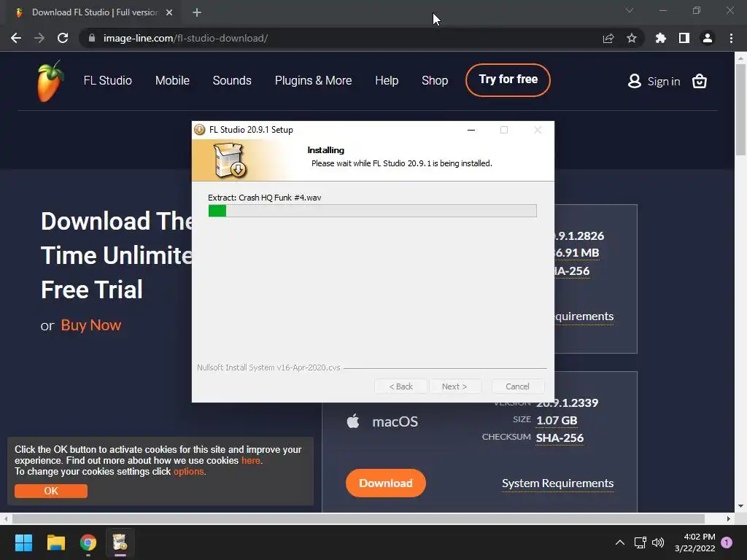Minimize the FL Studio setup window

tap(471, 130)
